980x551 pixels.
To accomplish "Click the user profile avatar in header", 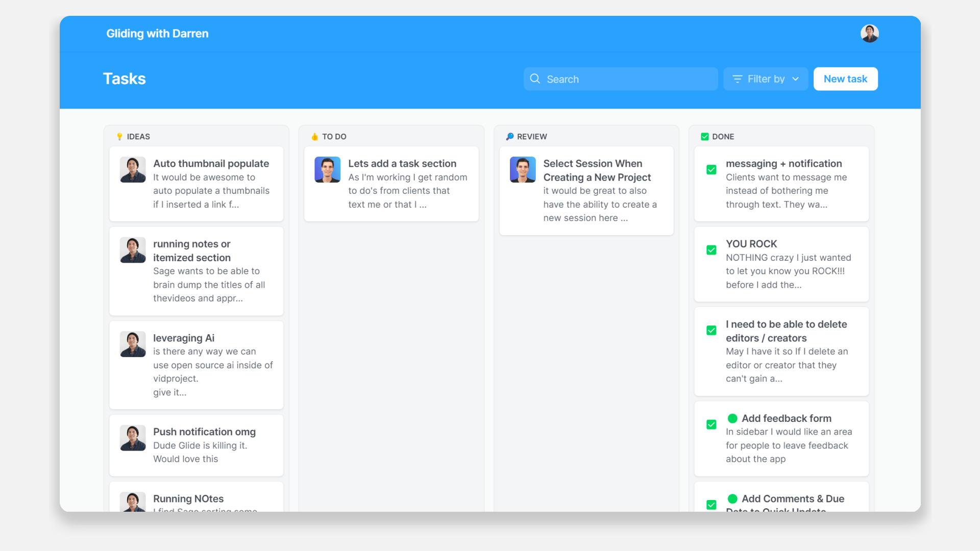I will pyautogui.click(x=869, y=34).
